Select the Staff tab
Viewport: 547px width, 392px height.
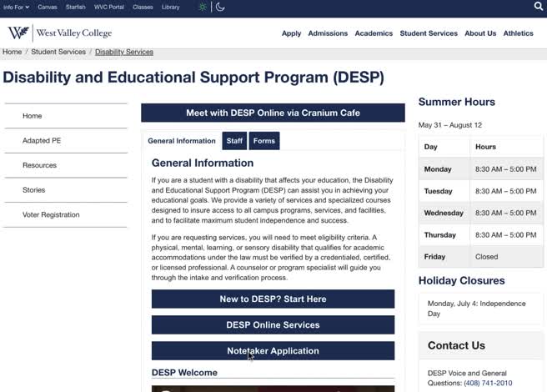tap(234, 141)
